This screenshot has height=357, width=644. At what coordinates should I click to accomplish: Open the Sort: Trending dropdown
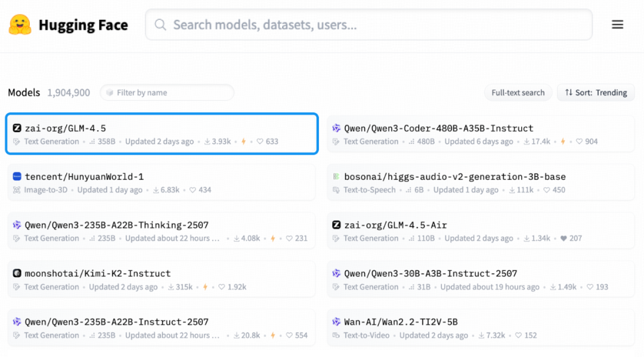[596, 93]
